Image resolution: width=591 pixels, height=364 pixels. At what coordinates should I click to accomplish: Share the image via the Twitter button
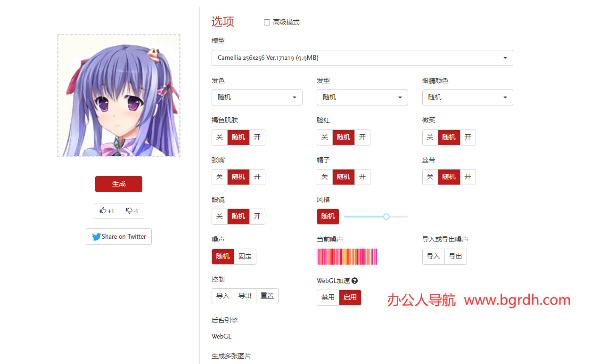(x=119, y=236)
